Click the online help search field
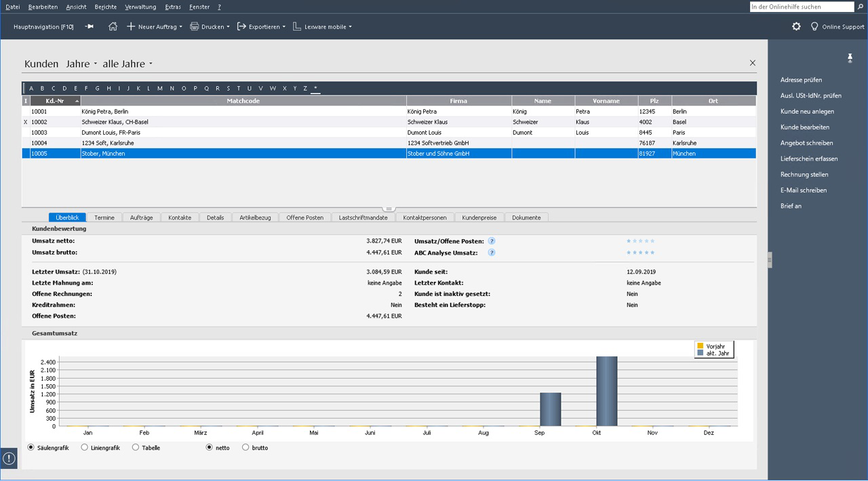Screen dimensions: 868x481 (x=802, y=7)
